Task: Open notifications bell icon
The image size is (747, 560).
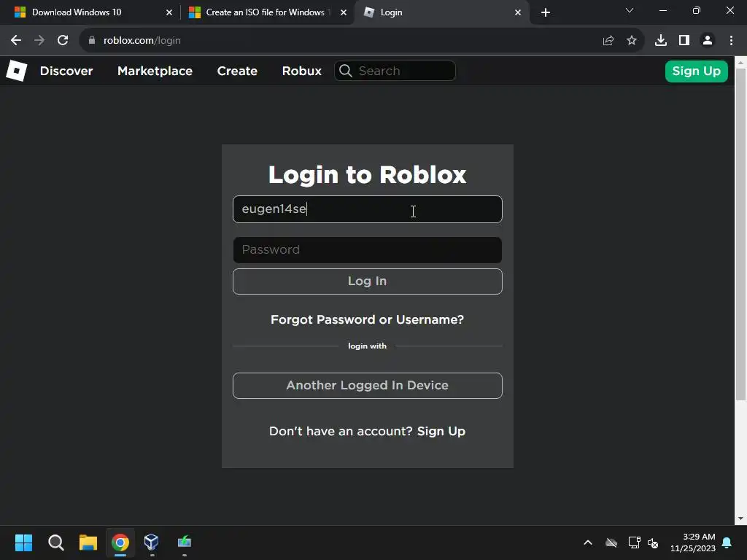Action: (x=727, y=542)
